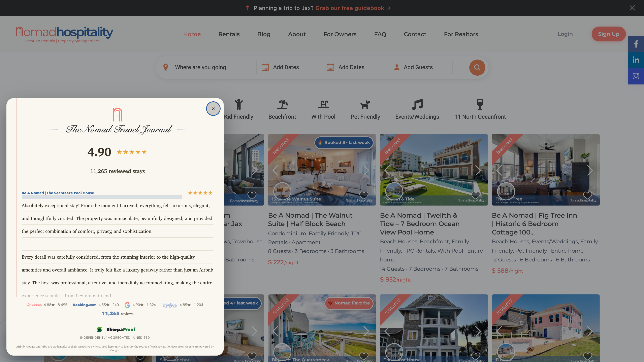
Task: Close the Nomad Travel Journal popup
Action: [x=213, y=109]
